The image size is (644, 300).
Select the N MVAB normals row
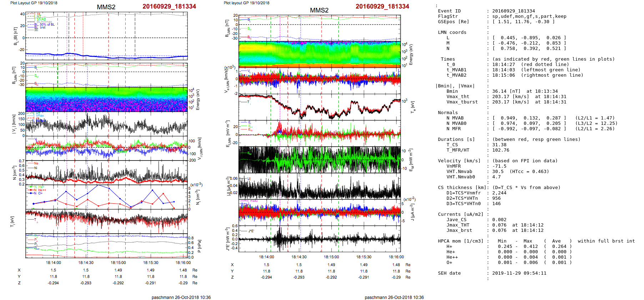pyautogui.click(x=529, y=118)
